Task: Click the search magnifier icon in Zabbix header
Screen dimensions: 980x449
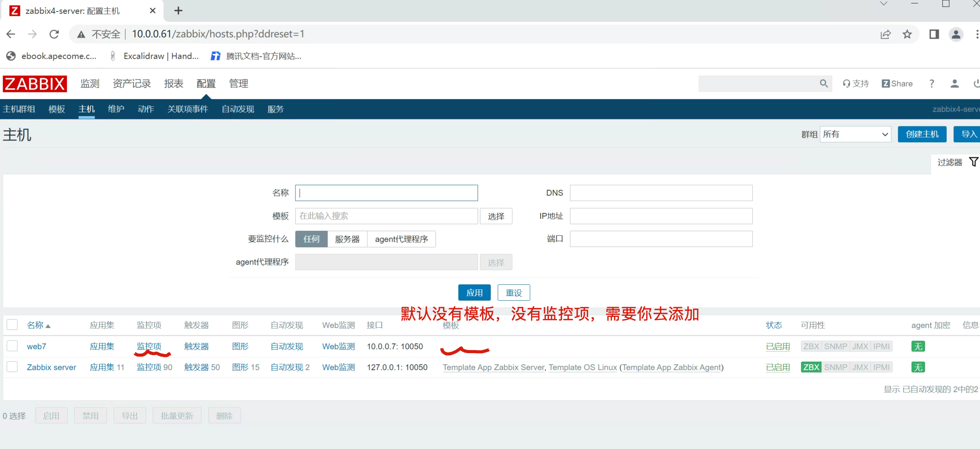Action: tap(823, 83)
